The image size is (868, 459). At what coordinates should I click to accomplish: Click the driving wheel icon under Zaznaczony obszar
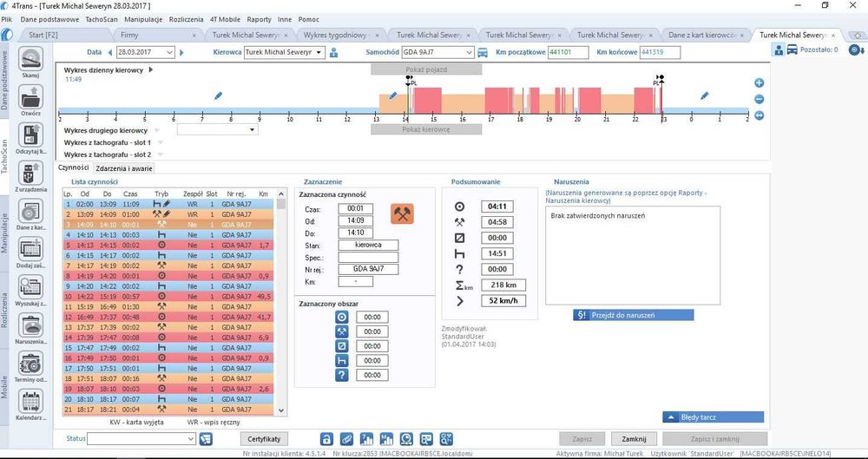coord(342,318)
